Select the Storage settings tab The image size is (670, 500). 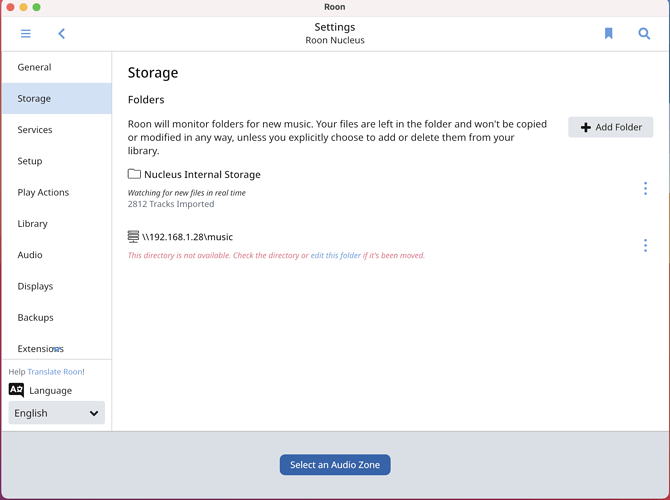click(x=56, y=98)
